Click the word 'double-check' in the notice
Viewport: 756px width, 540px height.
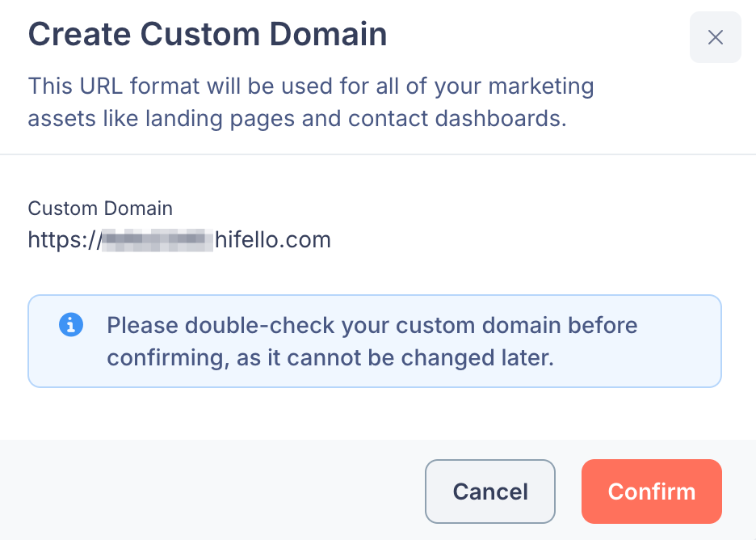click(x=260, y=326)
